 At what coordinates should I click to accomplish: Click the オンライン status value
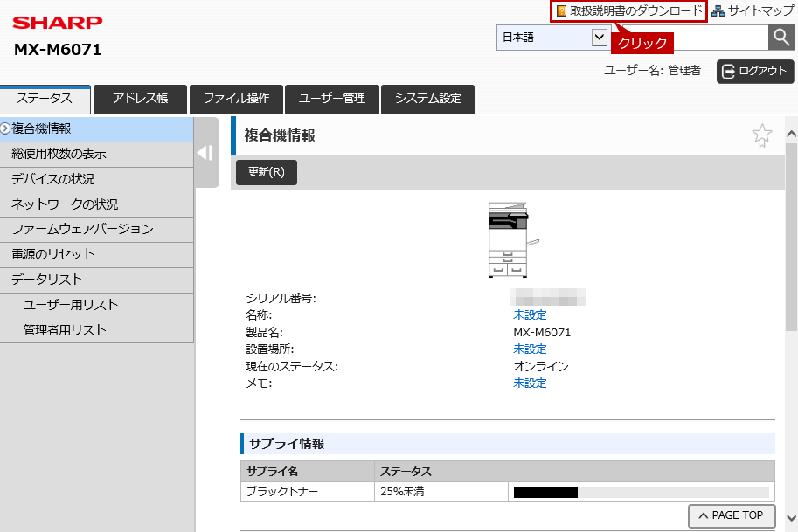[x=541, y=366]
